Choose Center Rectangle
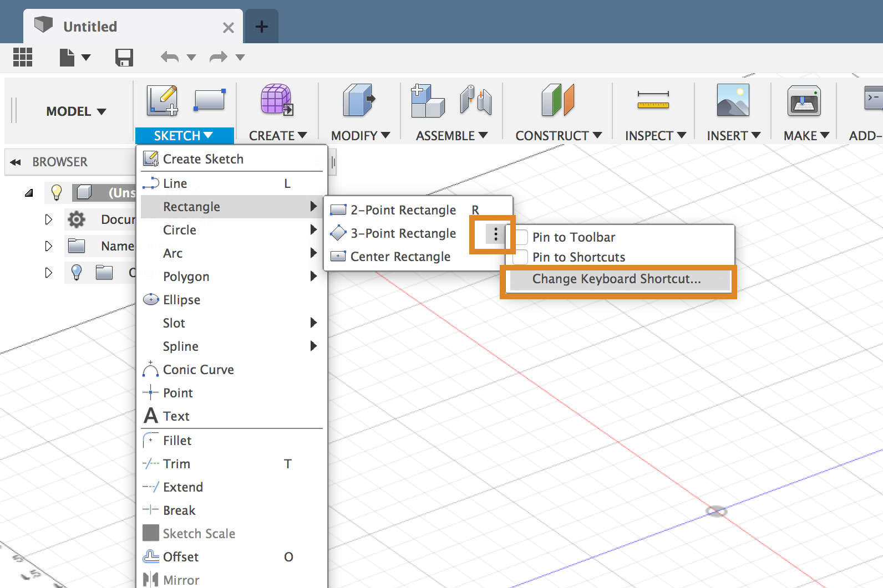Viewport: 883px width, 588px height. pyautogui.click(x=418, y=257)
